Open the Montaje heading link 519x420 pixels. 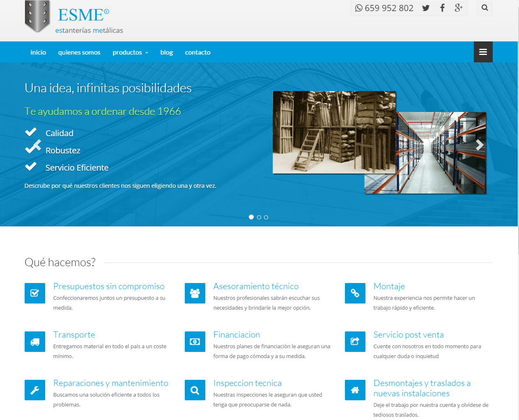(389, 286)
